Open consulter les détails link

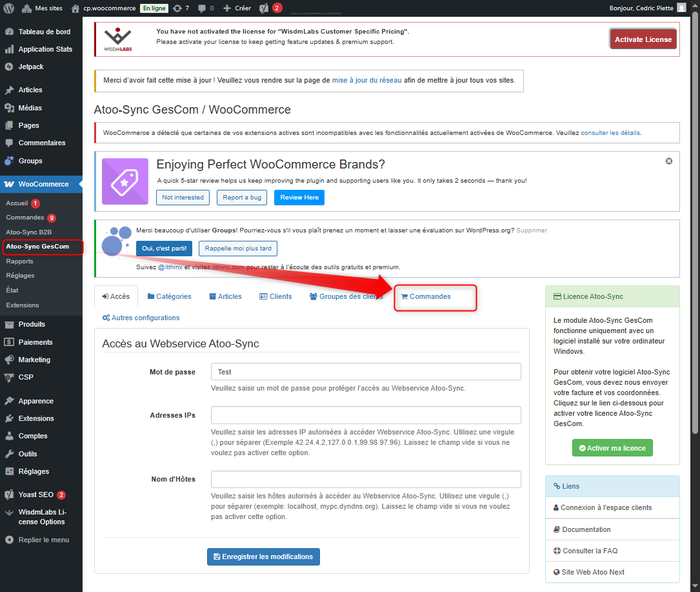pos(610,133)
